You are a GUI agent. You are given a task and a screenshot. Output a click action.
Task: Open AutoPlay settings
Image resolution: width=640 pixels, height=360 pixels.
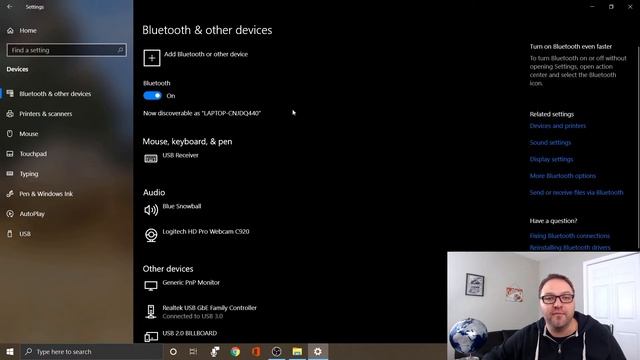coord(32,214)
